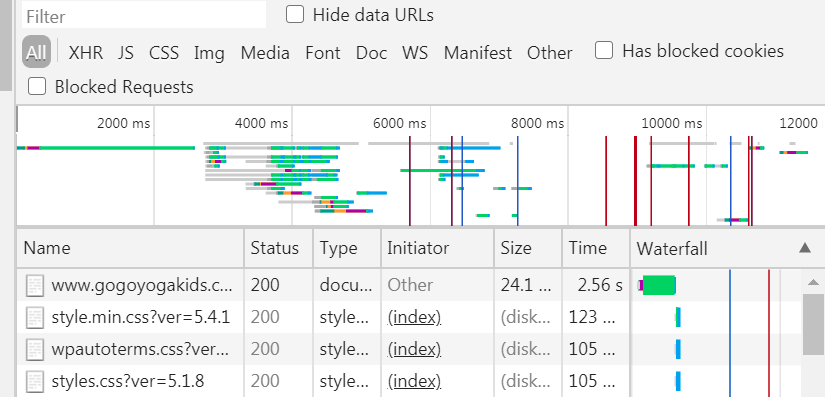Click the Waterfall column header
Screen dimensions: 825x397
pyautogui.click(x=728, y=248)
